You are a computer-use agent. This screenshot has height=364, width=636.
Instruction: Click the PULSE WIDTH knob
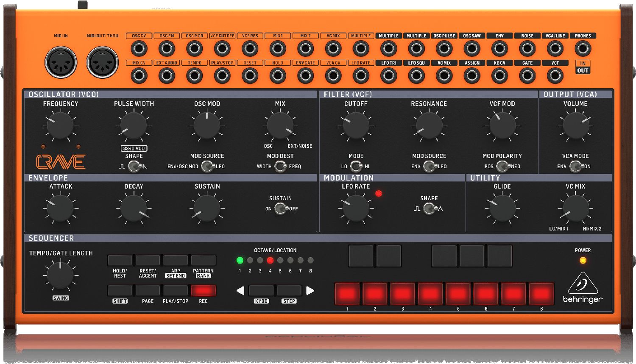pos(134,126)
